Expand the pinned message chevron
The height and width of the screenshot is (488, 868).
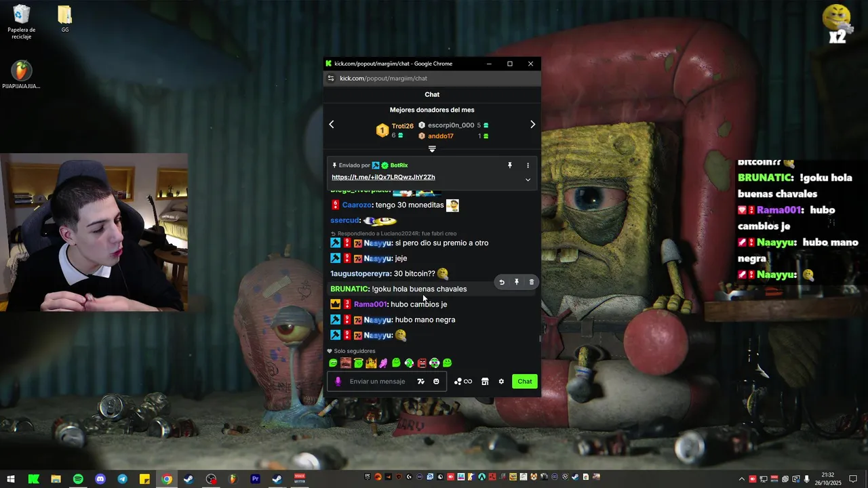[x=528, y=180]
